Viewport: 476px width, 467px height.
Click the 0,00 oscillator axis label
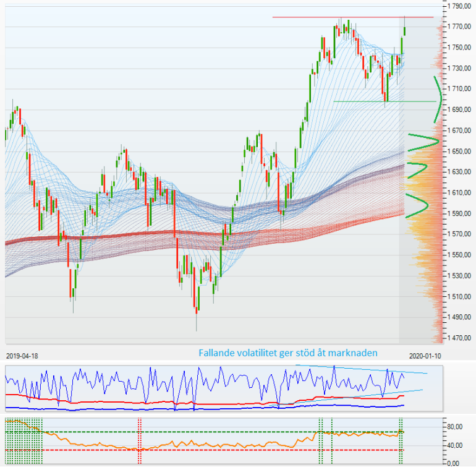click(x=453, y=463)
